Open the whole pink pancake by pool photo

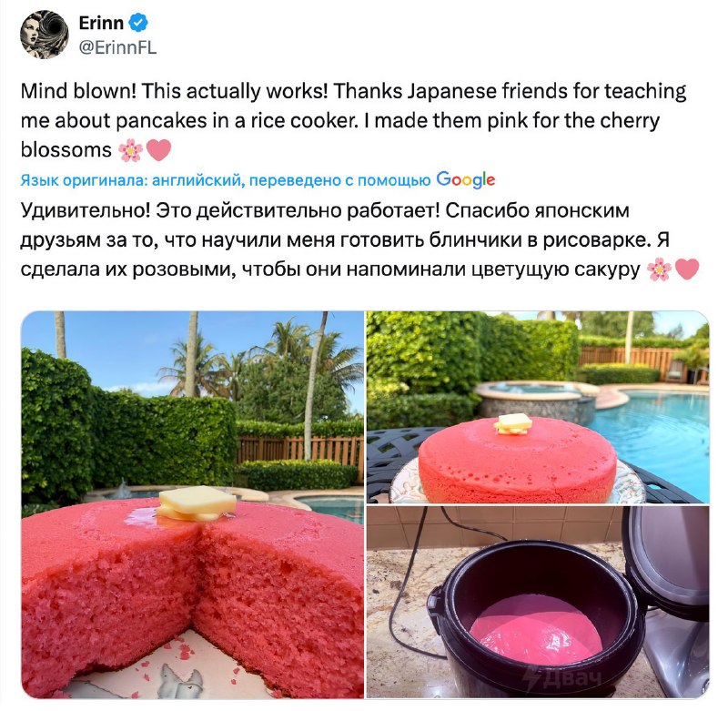538,407
